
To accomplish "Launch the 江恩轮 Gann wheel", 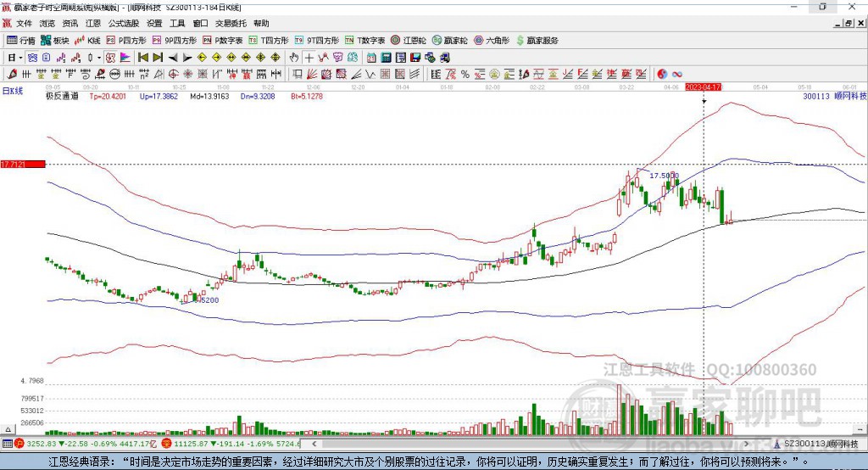I will [409, 41].
